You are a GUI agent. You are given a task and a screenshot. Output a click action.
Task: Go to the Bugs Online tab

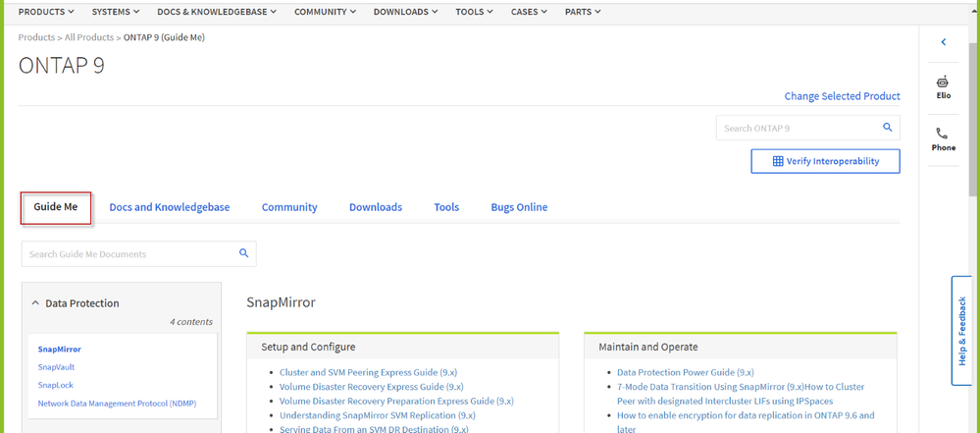click(519, 207)
